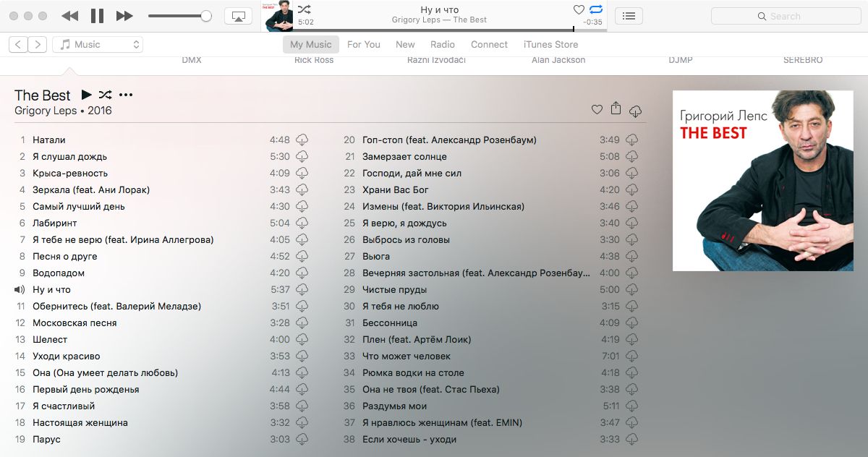Open the Razni Izvođači artist entry

tap(437, 60)
